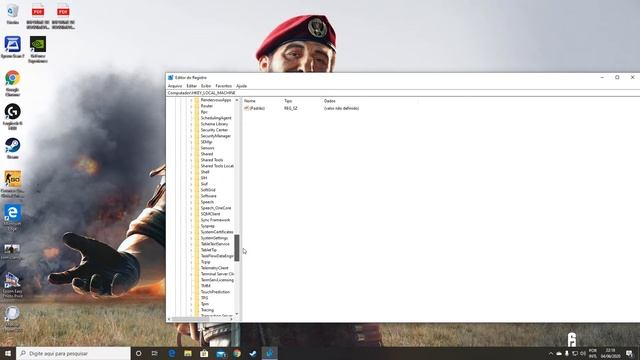Select the SQMClient key

[210, 214]
